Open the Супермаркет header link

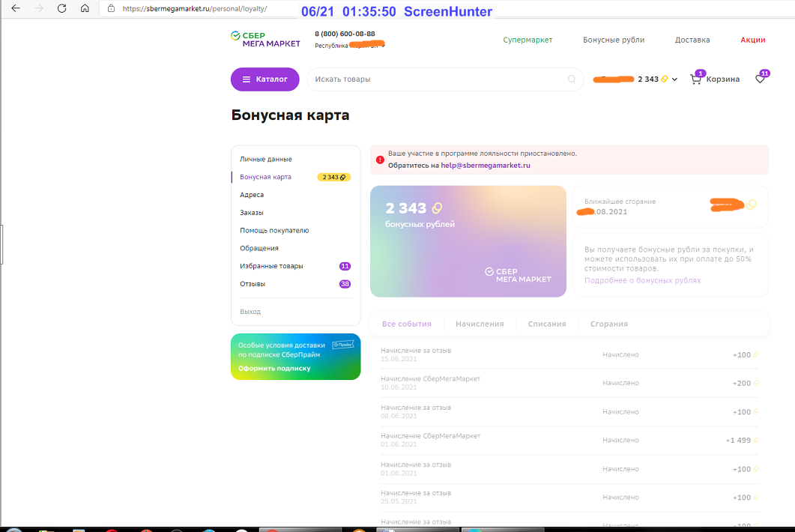[x=528, y=40]
